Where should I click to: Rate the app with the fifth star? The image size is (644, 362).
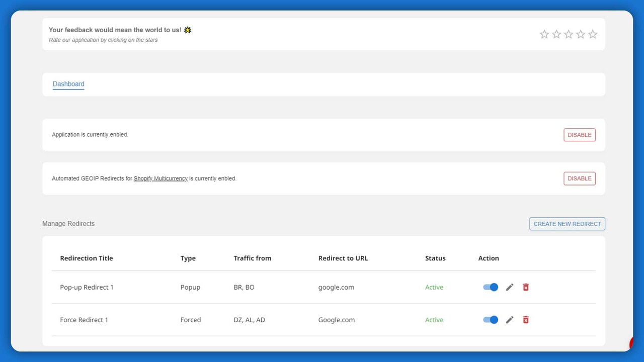coord(593,34)
